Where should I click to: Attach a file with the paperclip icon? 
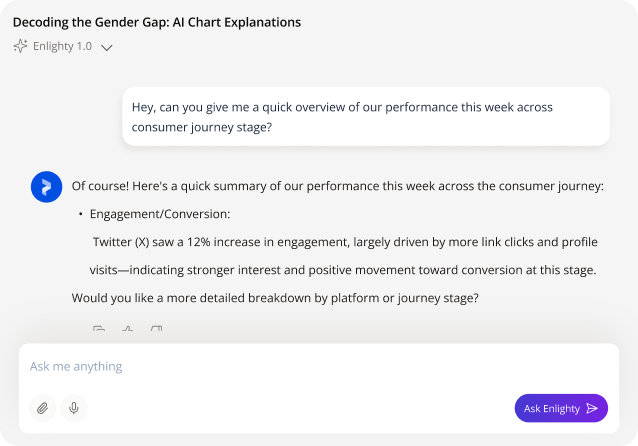tap(42, 408)
